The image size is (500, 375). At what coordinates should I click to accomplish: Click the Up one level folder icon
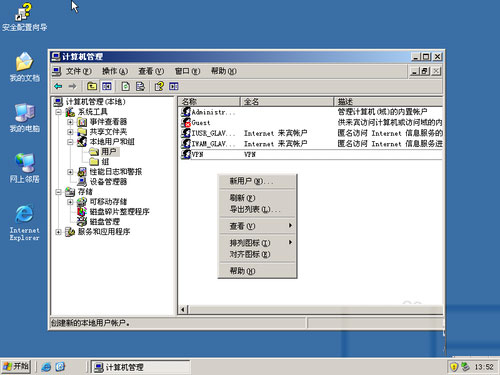click(x=92, y=87)
